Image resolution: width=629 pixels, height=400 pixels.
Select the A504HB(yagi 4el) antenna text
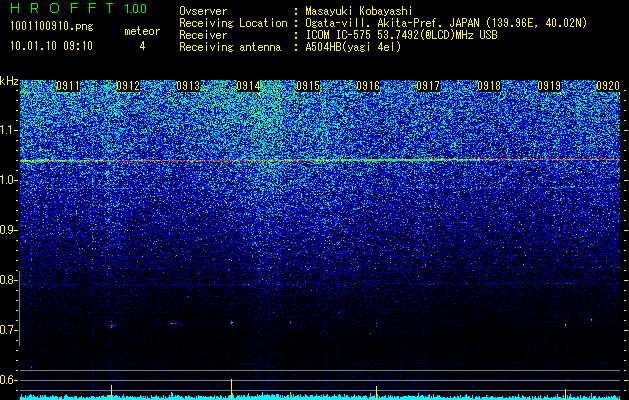[x=353, y=47]
